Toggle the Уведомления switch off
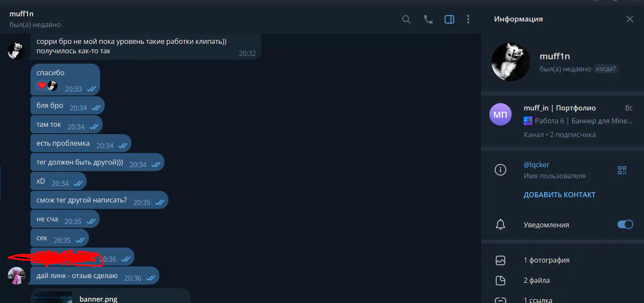Screen dimensions: 644x303 pyautogui.click(x=625, y=224)
